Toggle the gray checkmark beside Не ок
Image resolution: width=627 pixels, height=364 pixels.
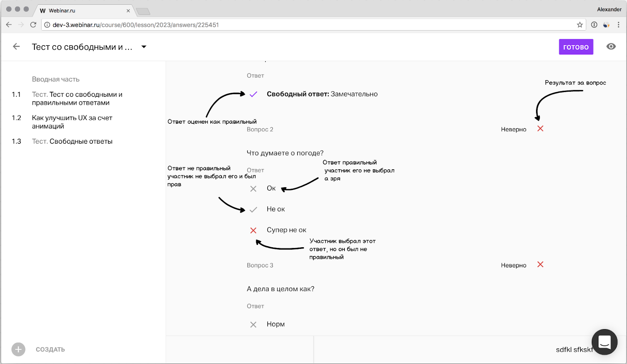click(x=254, y=210)
